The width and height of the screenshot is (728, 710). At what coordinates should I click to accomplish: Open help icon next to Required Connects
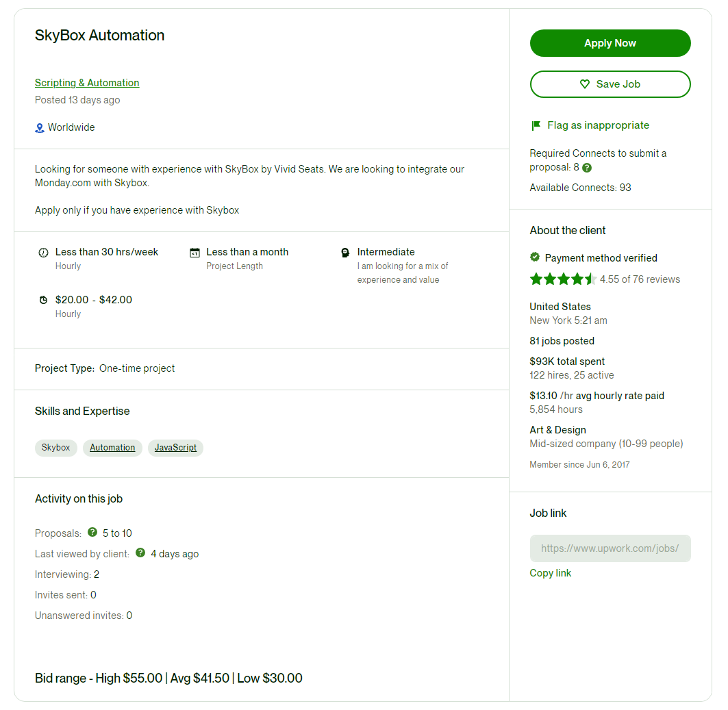coord(587,168)
